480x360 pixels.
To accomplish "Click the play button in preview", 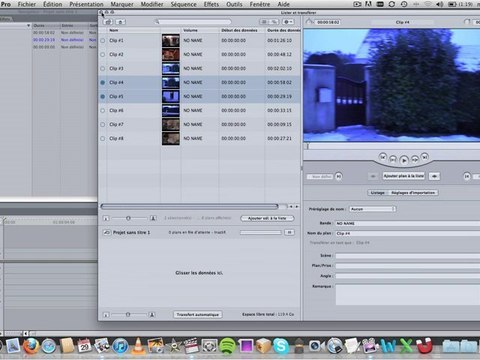I will click(x=404, y=160).
